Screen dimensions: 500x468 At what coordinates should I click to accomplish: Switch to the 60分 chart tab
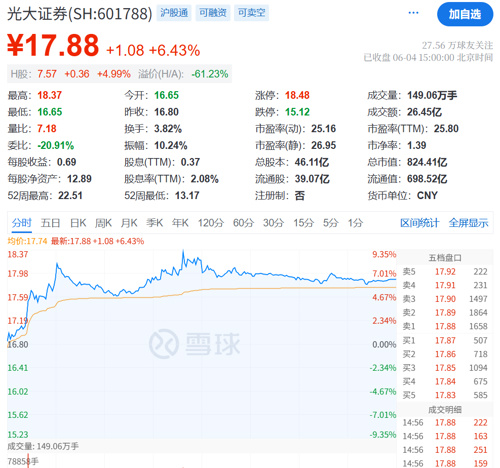pyautogui.click(x=243, y=223)
